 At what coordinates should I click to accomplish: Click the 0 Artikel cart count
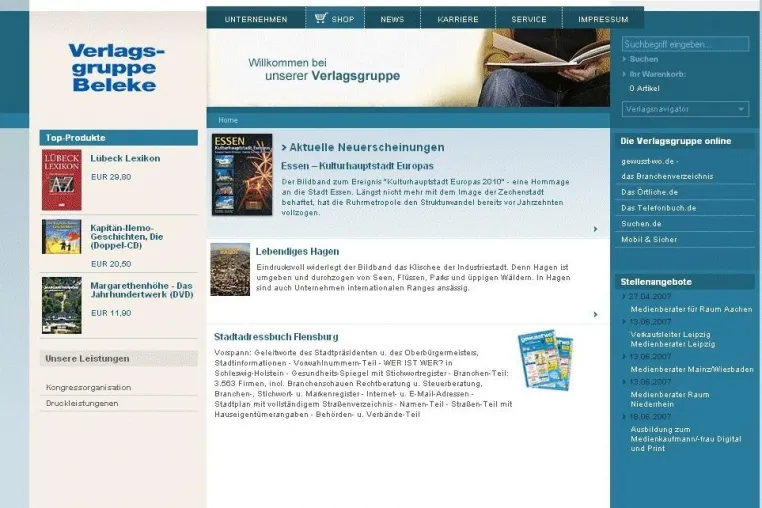(644, 88)
